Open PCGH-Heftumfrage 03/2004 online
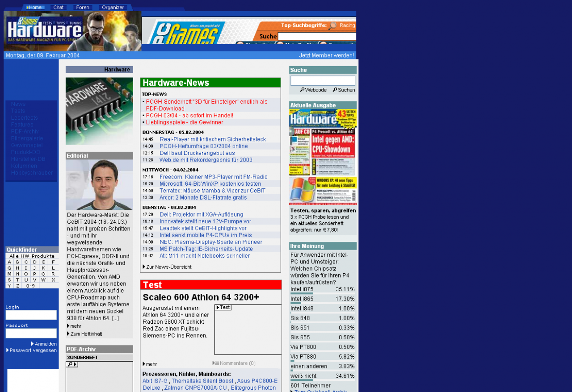This screenshot has width=572, height=392. pos(203,146)
